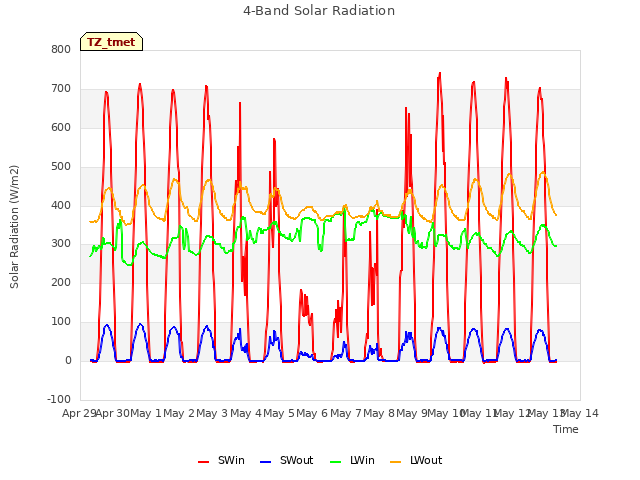Viewport: 640px width, 480px height.
Task: Click the 600 y-axis tick label
Action: [x=61, y=127]
